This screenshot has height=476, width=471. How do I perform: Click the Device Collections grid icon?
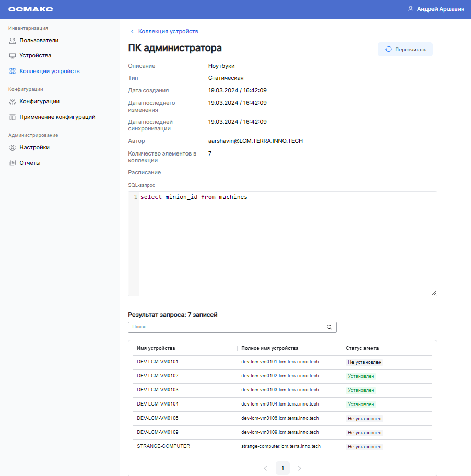click(13, 71)
